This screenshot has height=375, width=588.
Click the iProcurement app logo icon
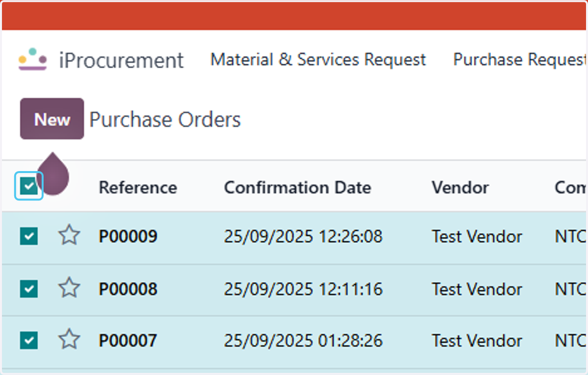33,59
